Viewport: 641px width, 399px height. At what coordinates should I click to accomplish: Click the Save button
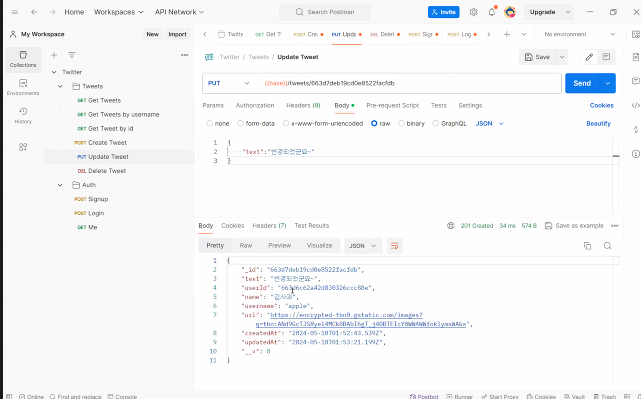(538, 57)
